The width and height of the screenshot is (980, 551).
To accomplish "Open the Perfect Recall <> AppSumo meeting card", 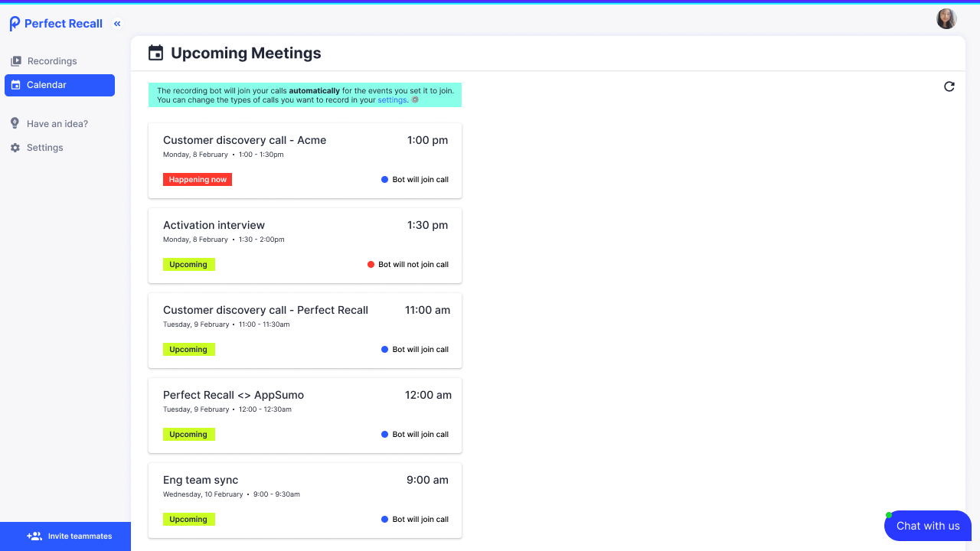I will click(305, 414).
